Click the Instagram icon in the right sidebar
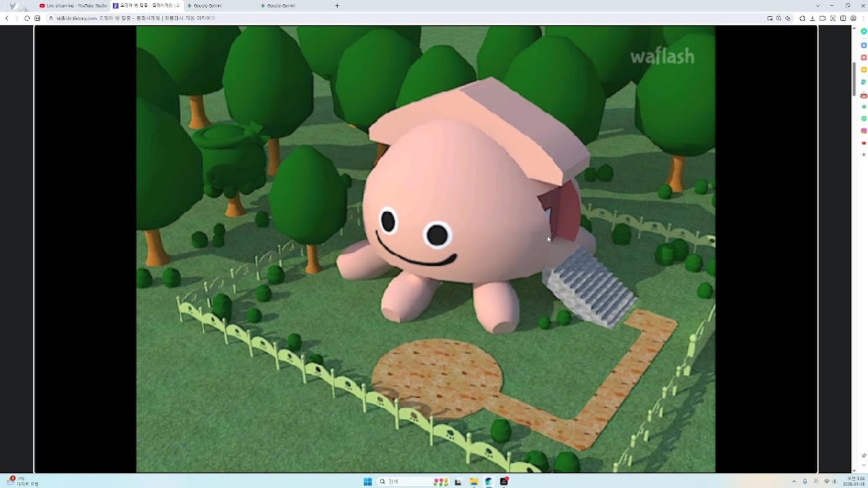This screenshot has width=868, height=488. [864, 131]
